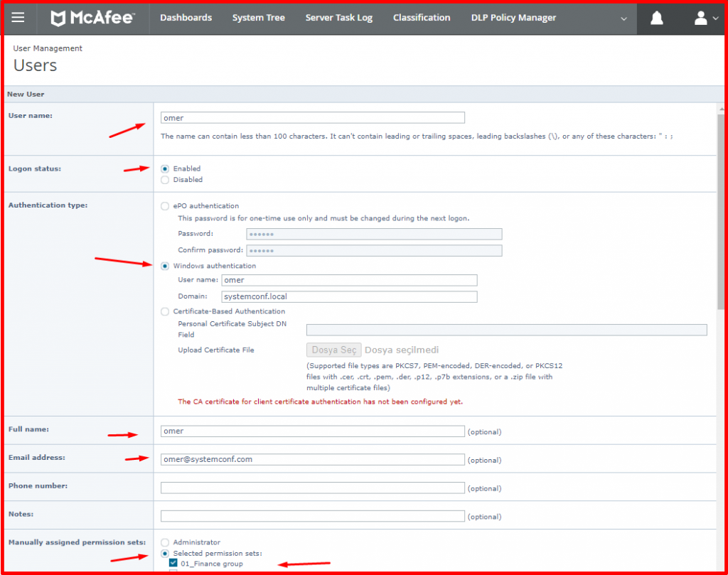This screenshot has width=728, height=575.
Task: Select the Administrator permission option
Action: click(164, 542)
